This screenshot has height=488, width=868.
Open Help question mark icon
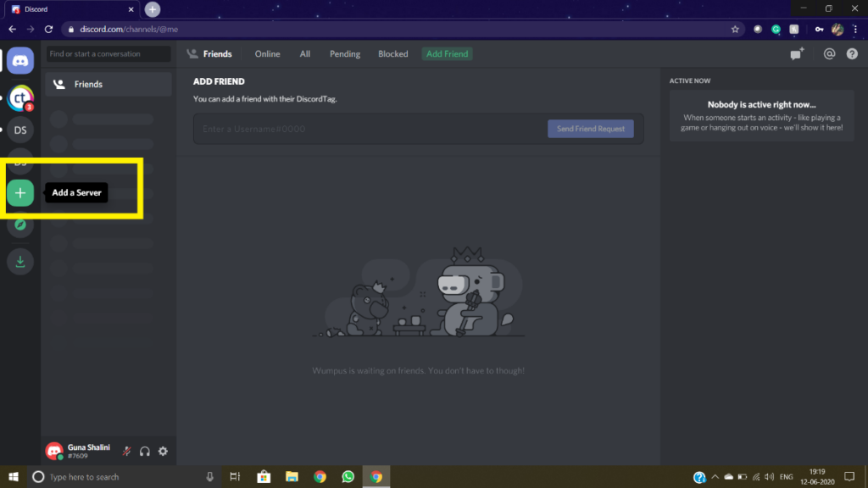(852, 53)
